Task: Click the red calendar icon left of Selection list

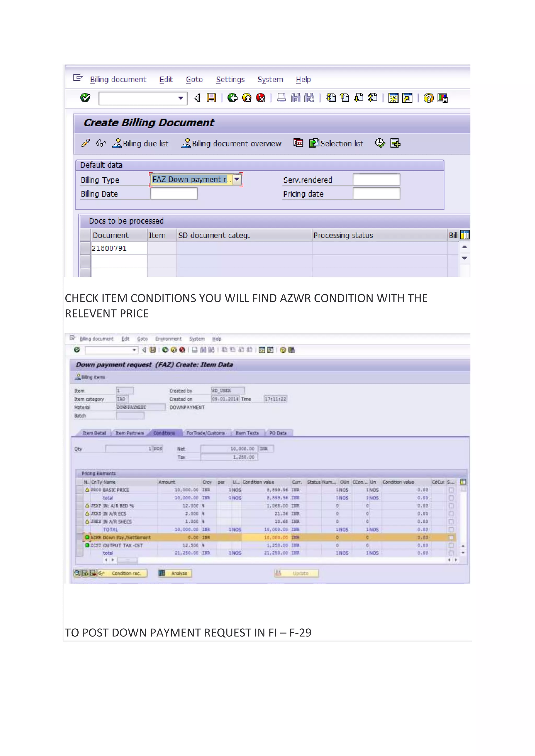Action: [298, 143]
